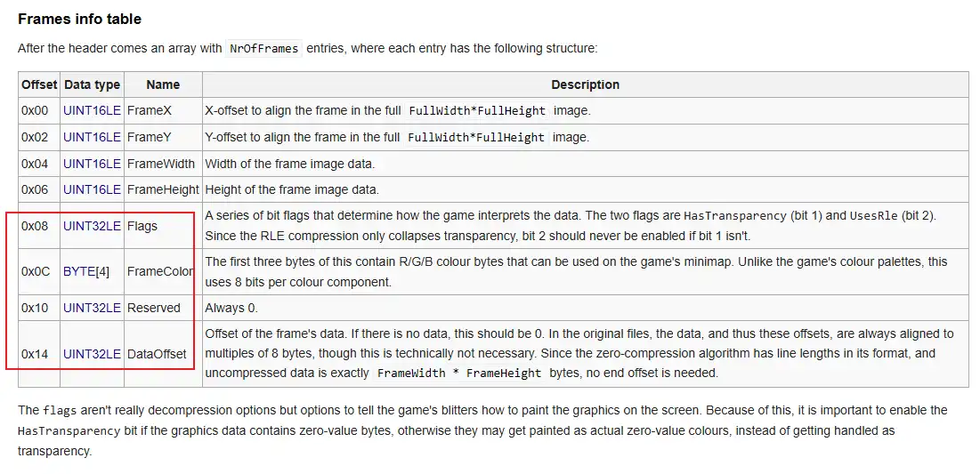
Task: Click the UINT32LE link in the Flags row
Action: click(x=92, y=226)
